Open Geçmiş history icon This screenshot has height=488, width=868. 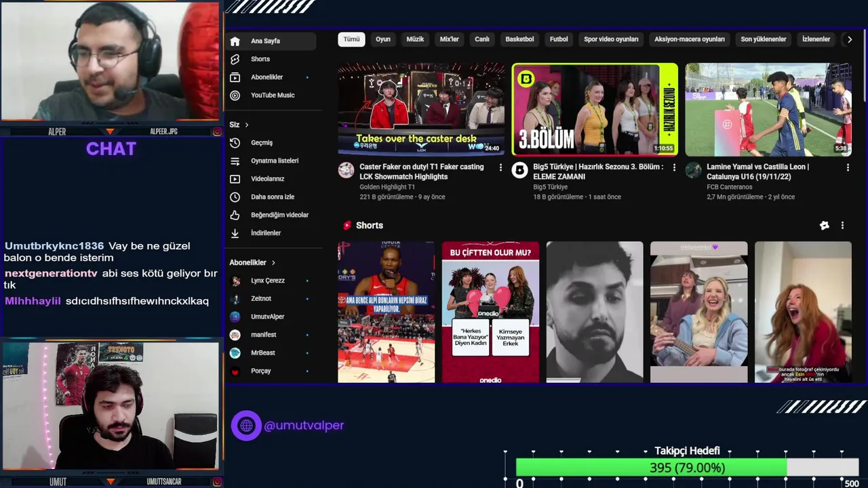point(235,143)
